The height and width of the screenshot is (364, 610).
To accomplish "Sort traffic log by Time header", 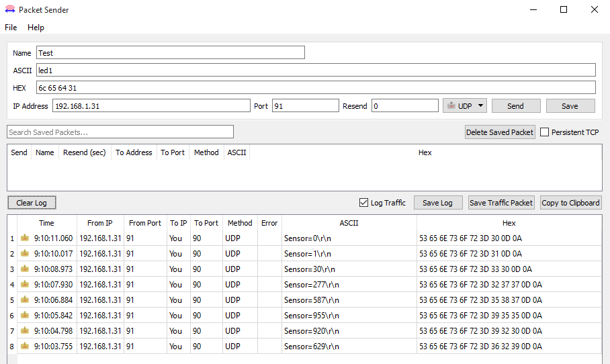I will pyautogui.click(x=46, y=223).
